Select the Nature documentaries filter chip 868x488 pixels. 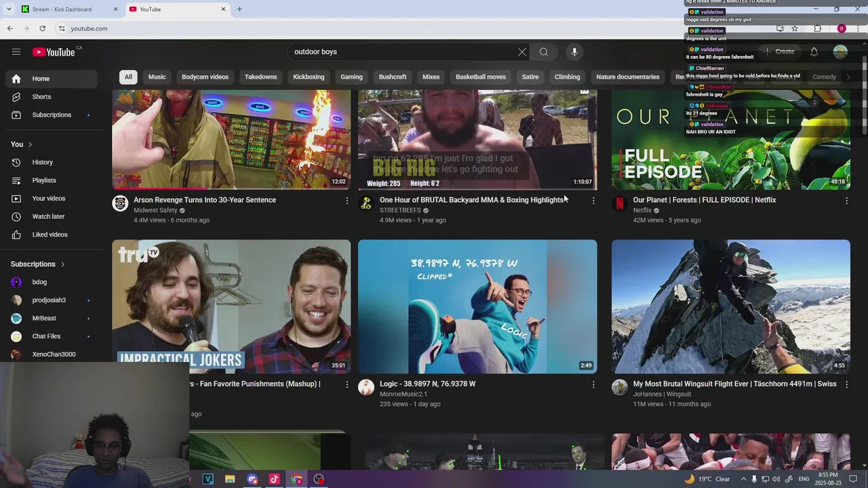point(628,77)
